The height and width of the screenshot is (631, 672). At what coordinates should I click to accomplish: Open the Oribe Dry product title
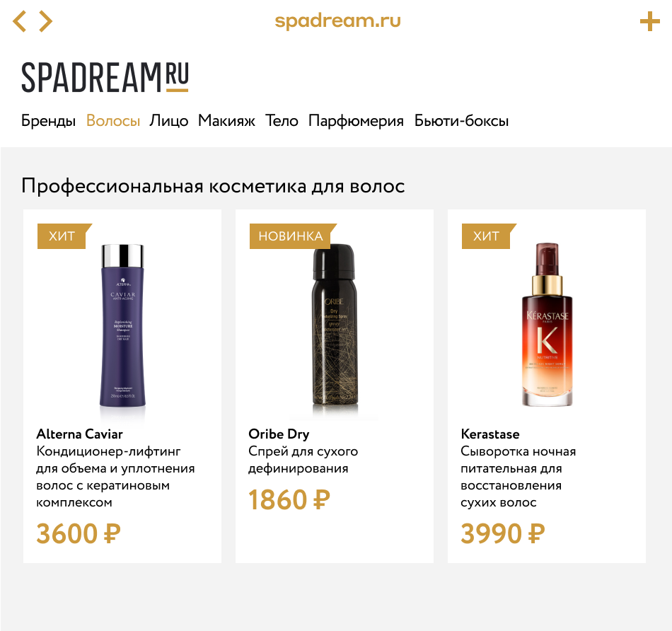point(279,434)
